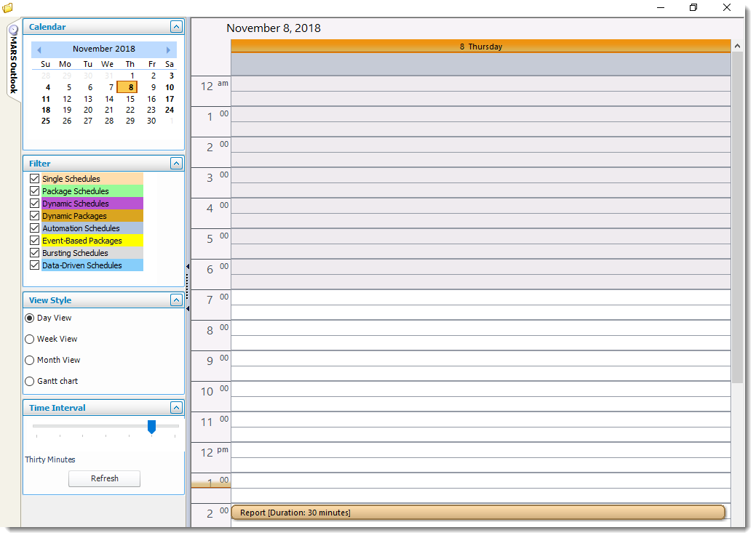Click the vertical scrollbar thumb

(x=737, y=217)
